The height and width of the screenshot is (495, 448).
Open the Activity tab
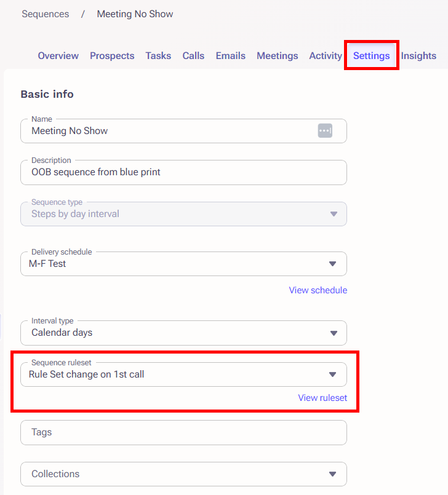click(x=326, y=55)
